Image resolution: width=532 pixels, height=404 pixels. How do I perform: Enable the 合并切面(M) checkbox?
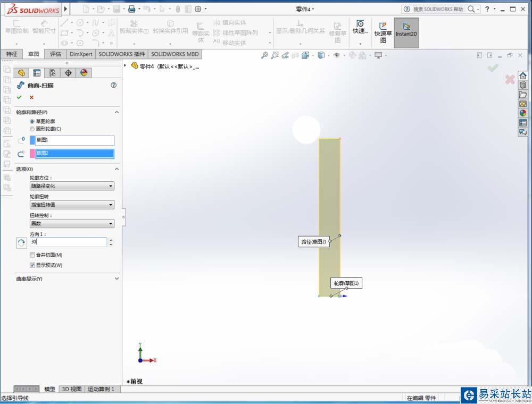click(32, 255)
